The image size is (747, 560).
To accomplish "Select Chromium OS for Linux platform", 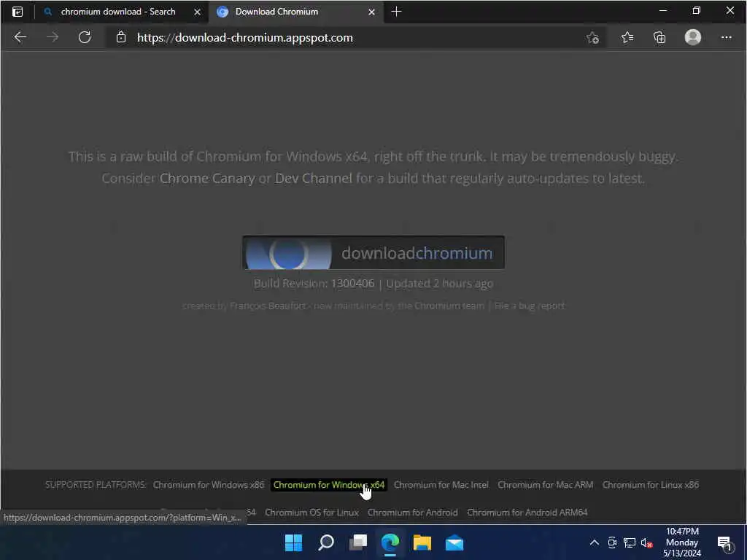I will point(311,513).
